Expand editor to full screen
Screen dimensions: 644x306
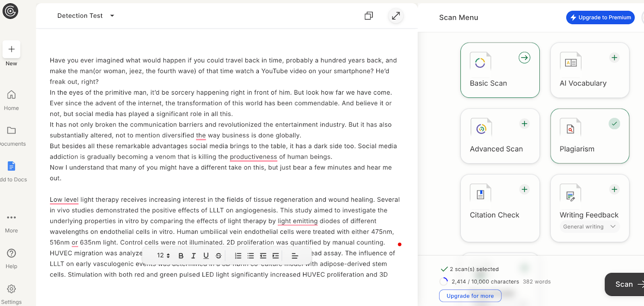396,16
